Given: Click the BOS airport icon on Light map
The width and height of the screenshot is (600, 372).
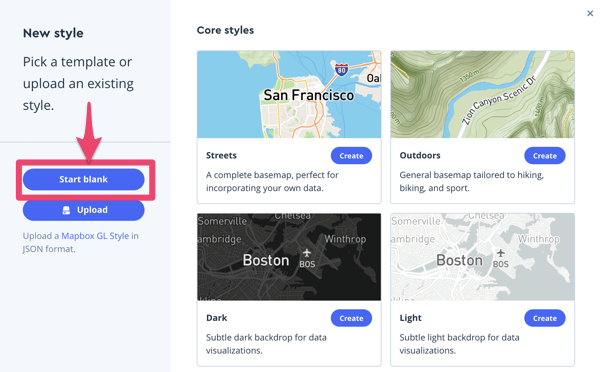Looking at the screenshot, I should [501, 253].
